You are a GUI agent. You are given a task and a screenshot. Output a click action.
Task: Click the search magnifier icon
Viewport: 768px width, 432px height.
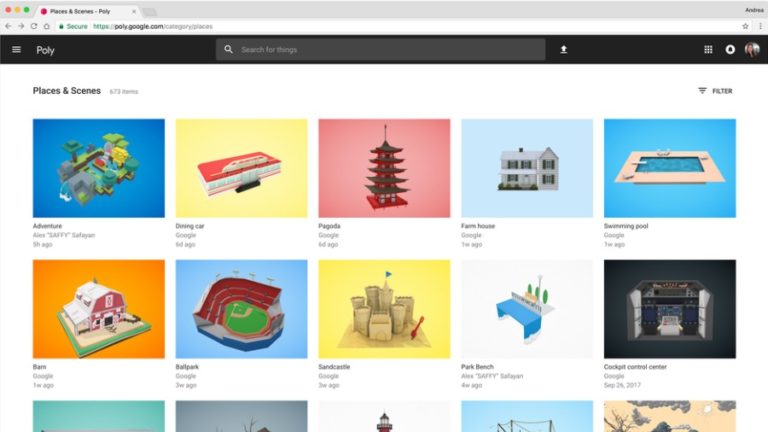228,49
